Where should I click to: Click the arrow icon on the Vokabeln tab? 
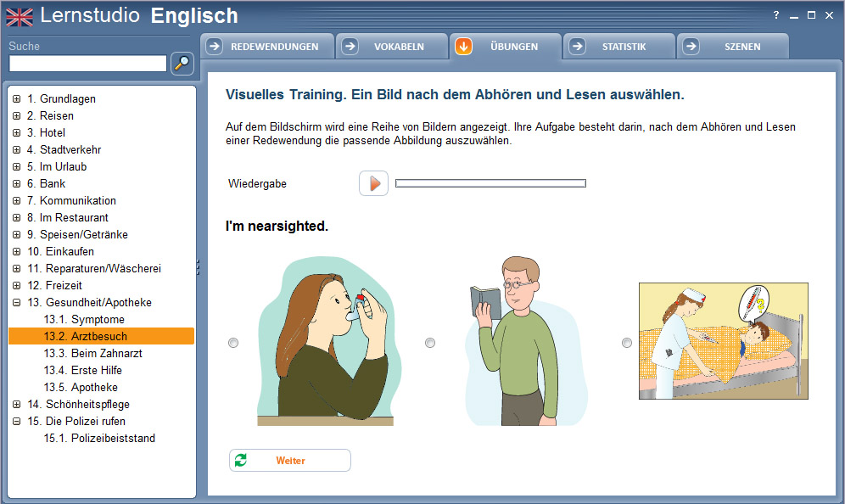[x=350, y=47]
